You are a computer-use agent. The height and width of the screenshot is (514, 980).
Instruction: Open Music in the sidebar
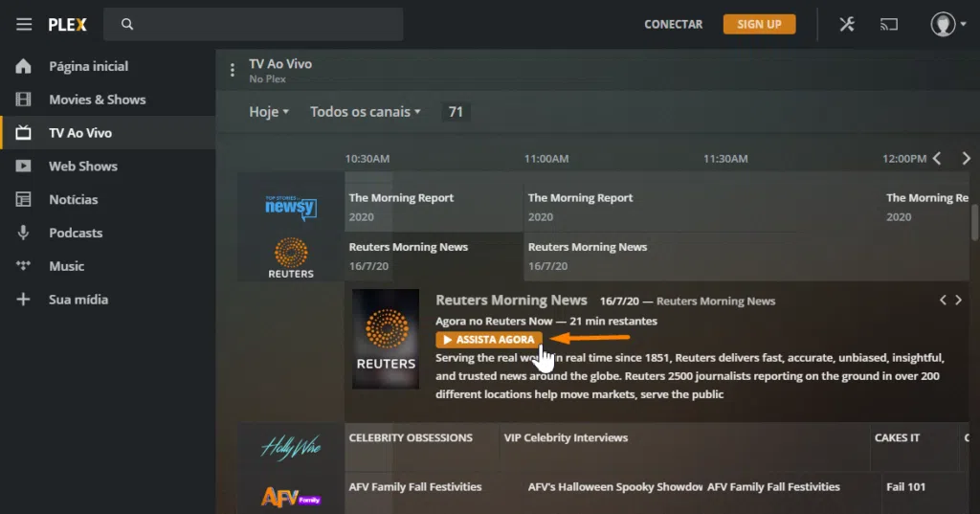pos(66,266)
